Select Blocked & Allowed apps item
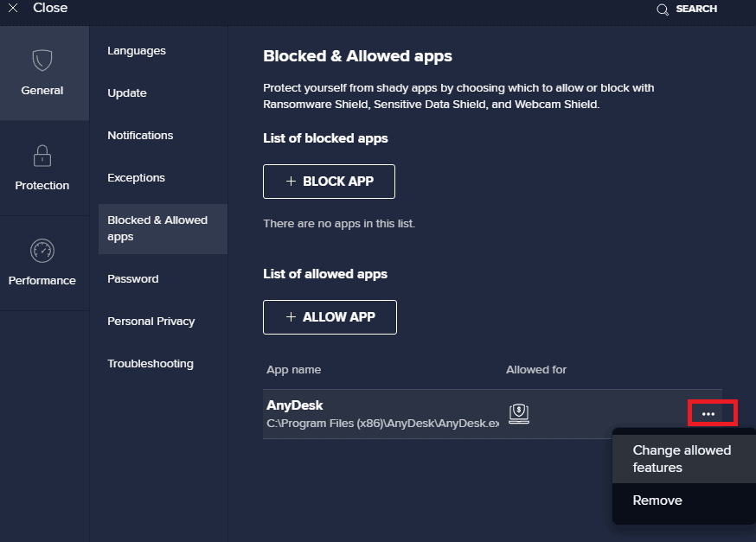The height and width of the screenshot is (542, 756). click(x=157, y=228)
